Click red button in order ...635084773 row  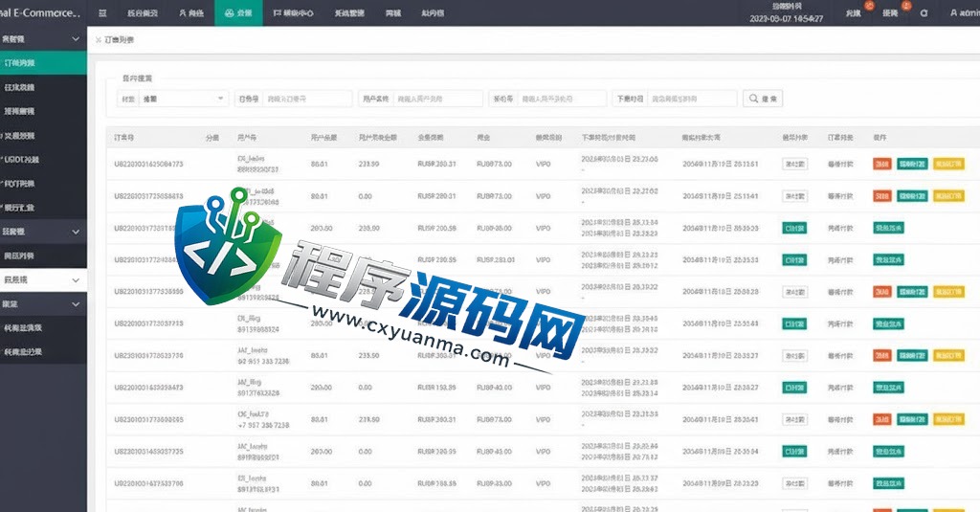pyautogui.click(x=881, y=164)
